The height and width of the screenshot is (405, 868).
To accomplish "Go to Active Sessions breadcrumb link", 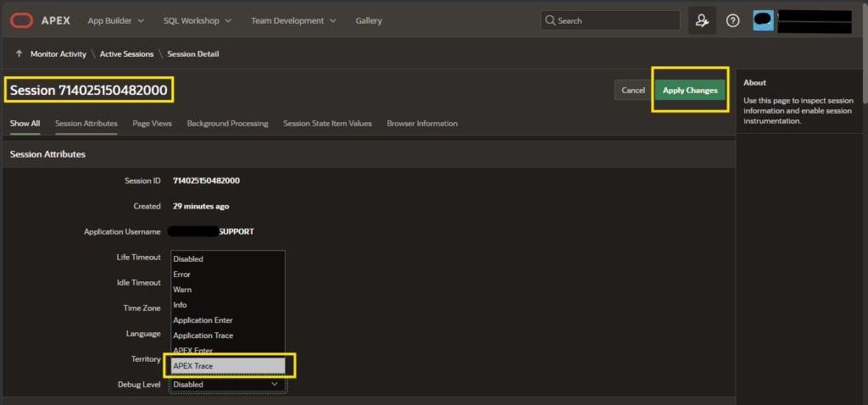I will point(127,53).
